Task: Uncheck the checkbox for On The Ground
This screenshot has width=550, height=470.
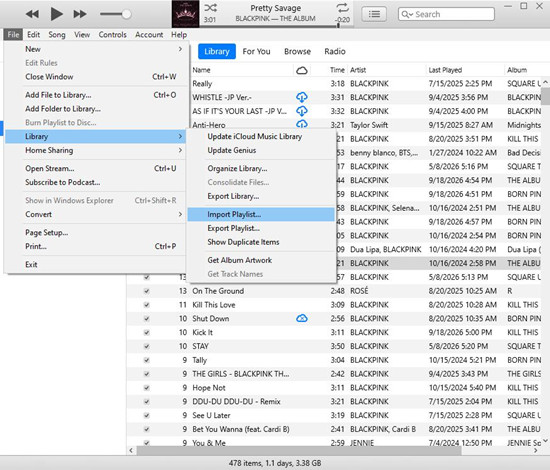Action: click(x=147, y=291)
